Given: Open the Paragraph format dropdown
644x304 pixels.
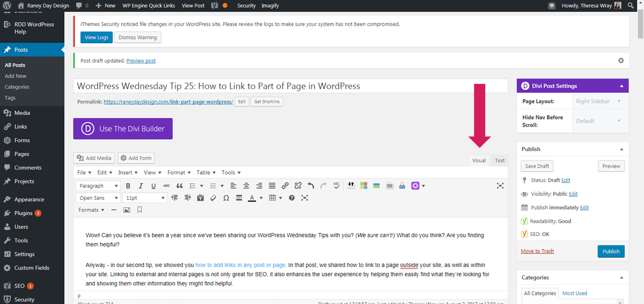Looking at the screenshot, I should click(98, 186).
